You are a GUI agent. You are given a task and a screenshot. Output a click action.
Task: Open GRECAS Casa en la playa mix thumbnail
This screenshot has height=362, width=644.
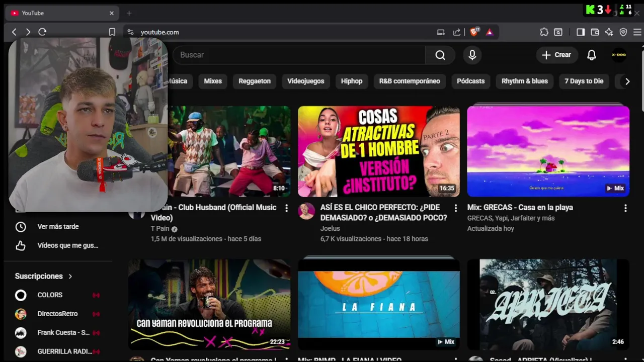(x=548, y=151)
